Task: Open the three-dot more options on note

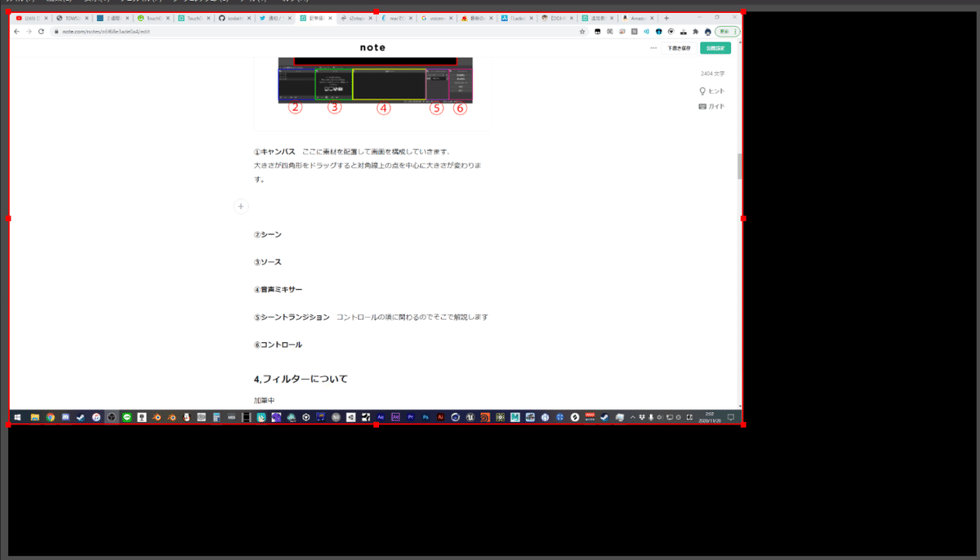Action: tap(653, 48)
